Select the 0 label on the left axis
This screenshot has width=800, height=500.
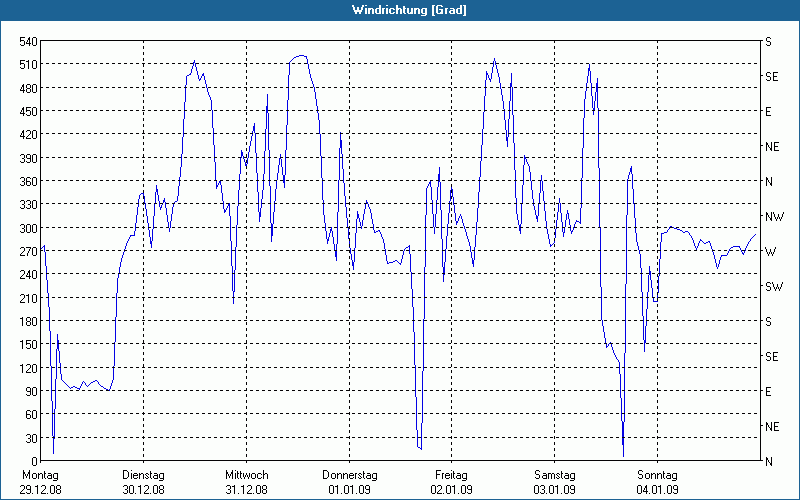[34, 462]
